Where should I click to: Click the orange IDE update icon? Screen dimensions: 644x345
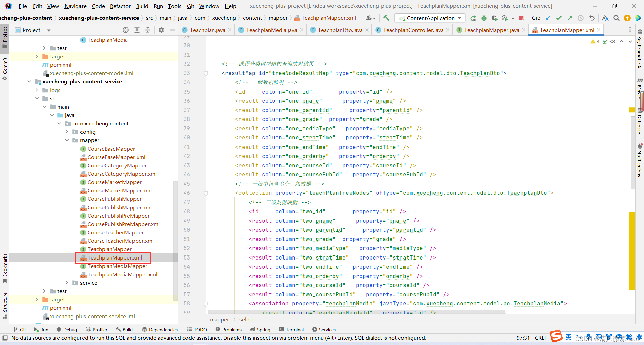tap(627, 18)
